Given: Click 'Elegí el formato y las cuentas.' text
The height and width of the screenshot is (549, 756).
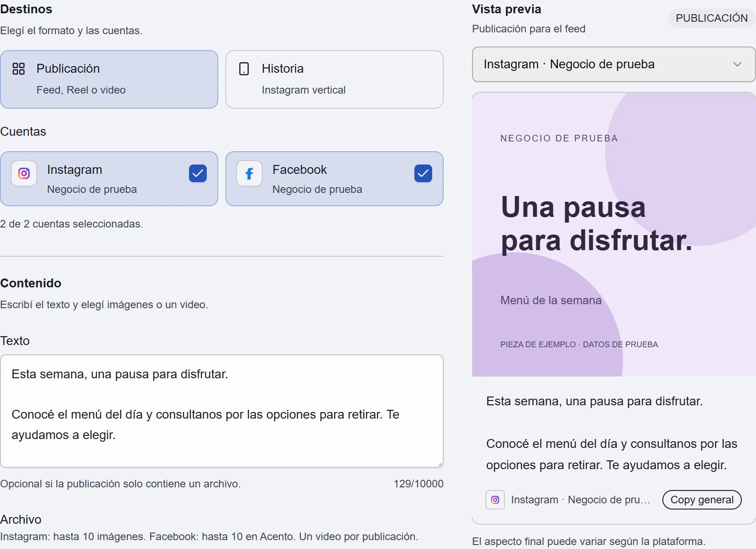Looking at the screenshot, I should [71, 31].
